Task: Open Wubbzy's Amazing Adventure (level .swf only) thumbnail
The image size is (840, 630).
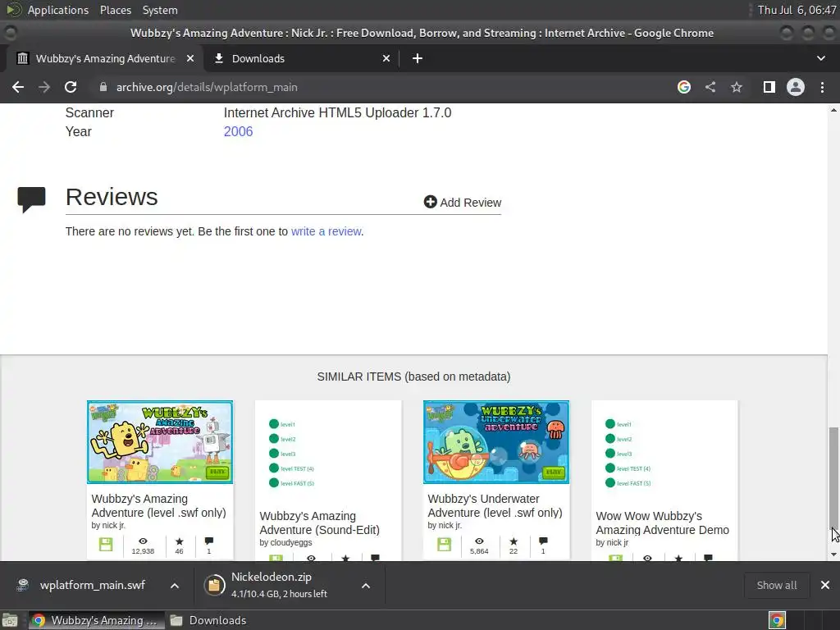Action: 160,442
